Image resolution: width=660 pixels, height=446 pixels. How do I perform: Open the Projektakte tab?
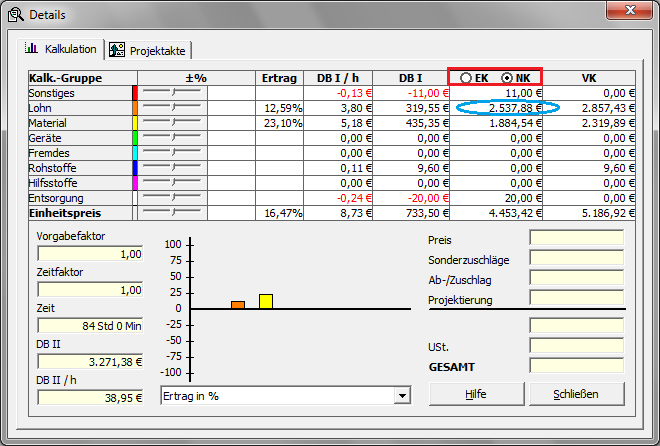148,50
